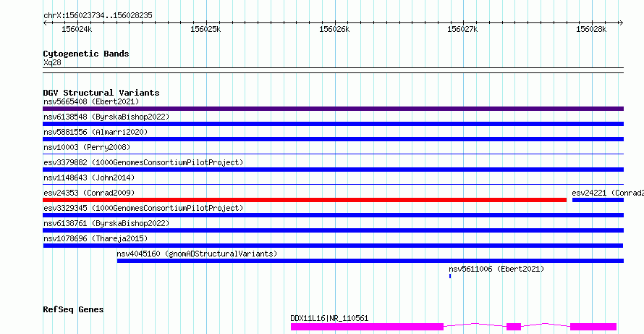
Task: Click the 156025k ruler tick label
Action: coord(206,29)
